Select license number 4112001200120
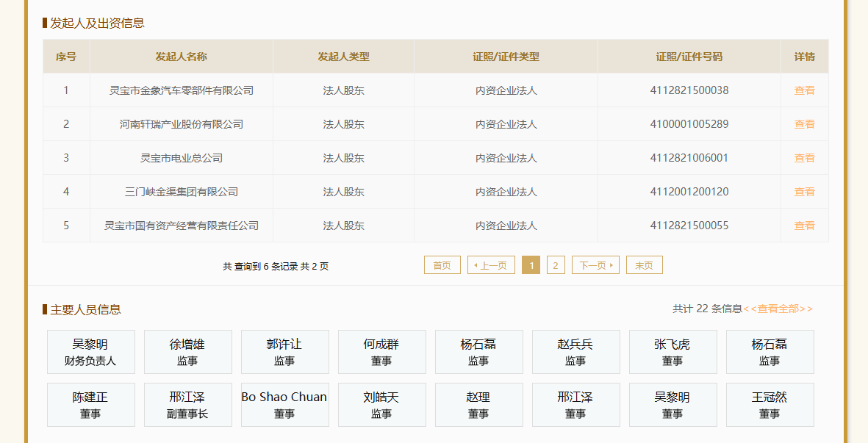Screen dimensions: 868x443 coord(689,191)
